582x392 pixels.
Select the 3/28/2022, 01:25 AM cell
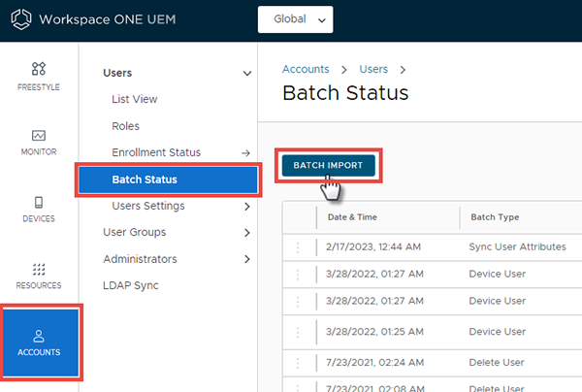tap(374, 332)
